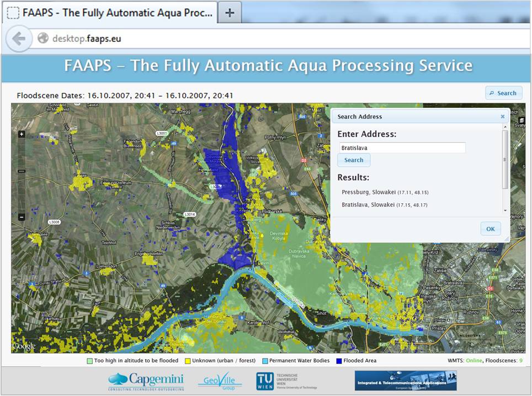Click the Enter Address text field
This screenshot has height=396, width=532.
click(402, 147)
